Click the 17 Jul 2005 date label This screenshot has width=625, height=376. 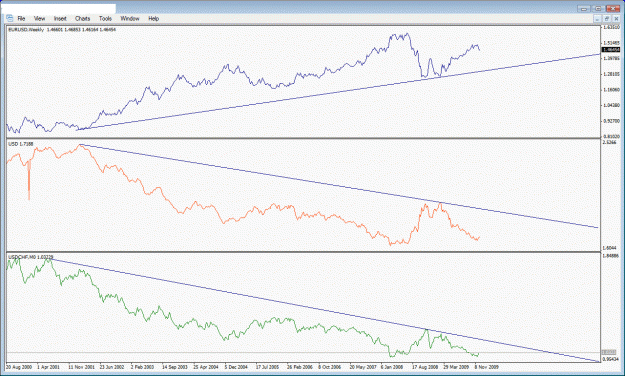[x=267, y=367]
